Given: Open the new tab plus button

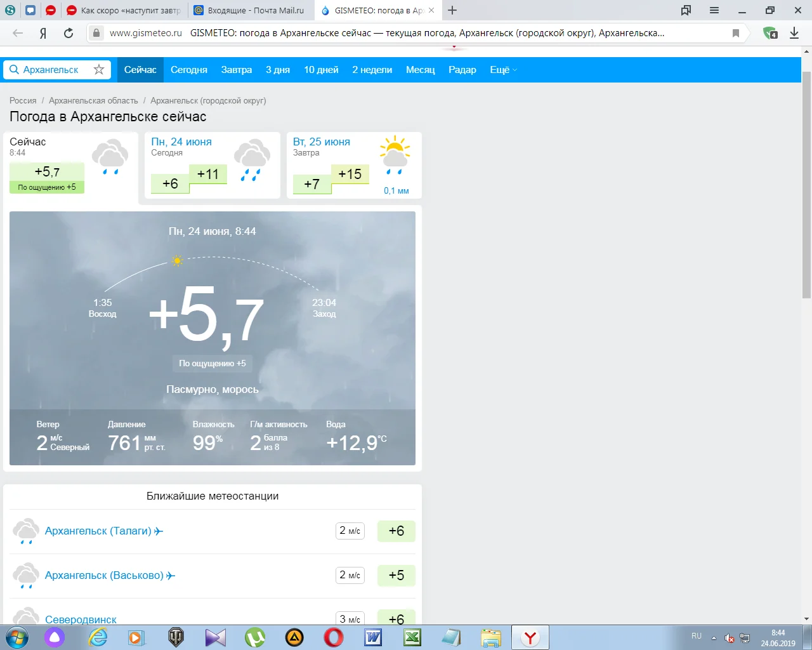Looking at the screenshot, I should (x=452, y=10).
